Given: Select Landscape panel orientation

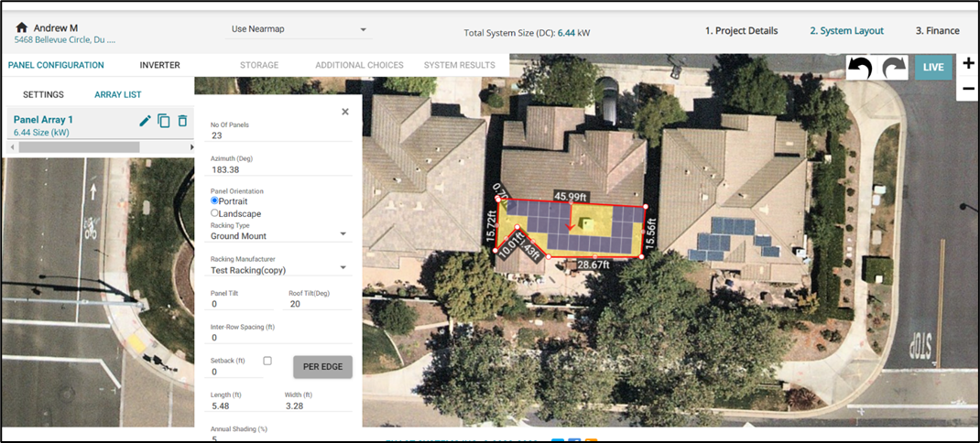Looking at the screenshot, I should pos(215,213).
